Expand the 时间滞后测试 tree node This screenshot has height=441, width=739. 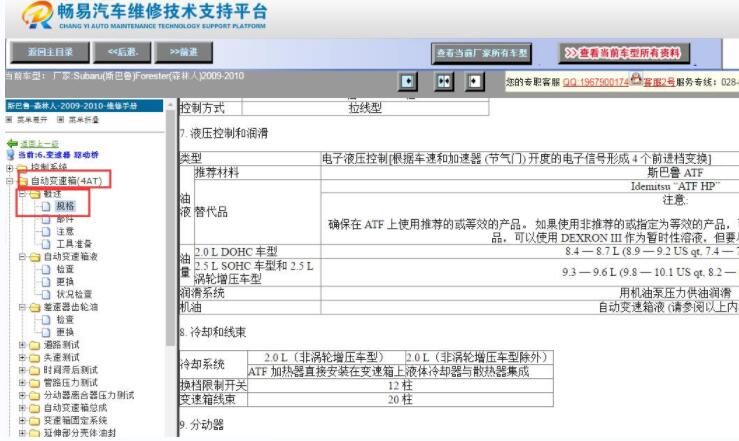[x=22, y=370]
